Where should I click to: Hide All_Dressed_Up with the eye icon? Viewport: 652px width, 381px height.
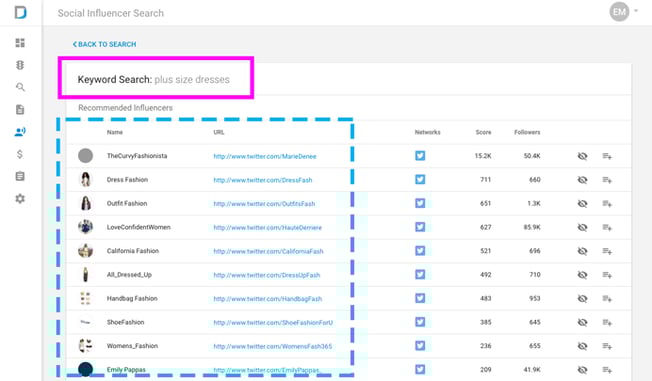click(x=583, y=275)
